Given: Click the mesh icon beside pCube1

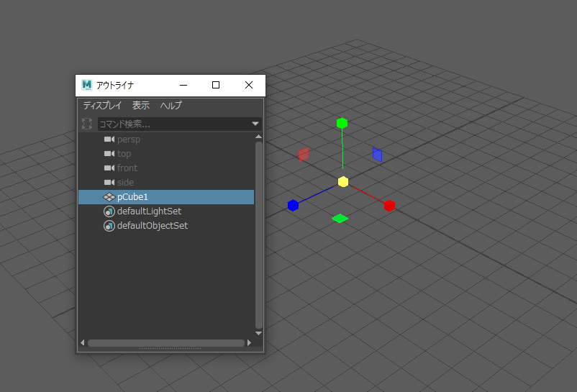Looking at the screenshot, I should 109,197.
